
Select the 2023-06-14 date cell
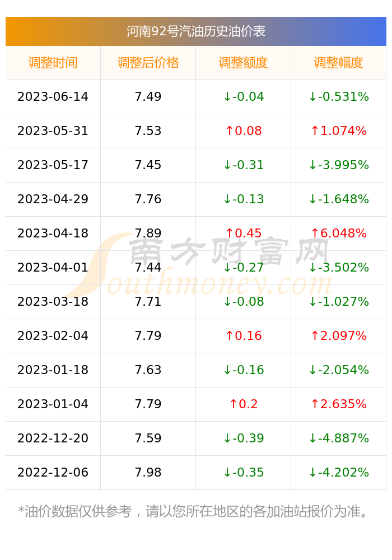pos(53,97)
